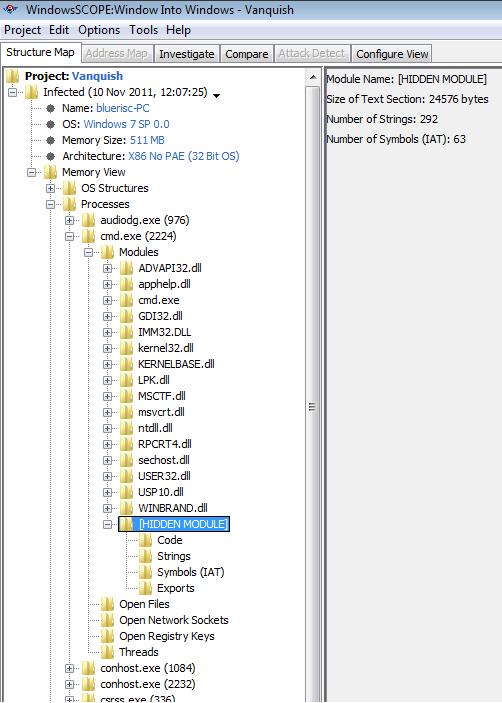This screenshot has height=703, width=502.
Task: Click the tree panel scroll-up arrow
Action: tap(313, 78)
